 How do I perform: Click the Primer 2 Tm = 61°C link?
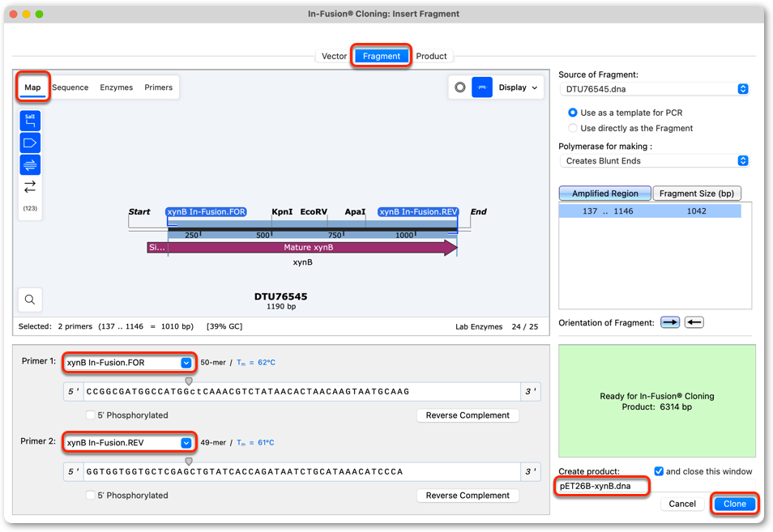(255, 443)
